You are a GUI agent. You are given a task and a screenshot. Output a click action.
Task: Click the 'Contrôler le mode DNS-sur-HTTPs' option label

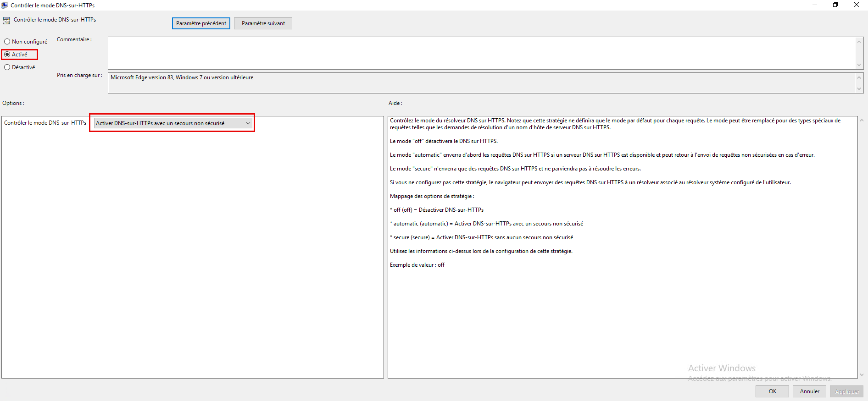point(45,123)
